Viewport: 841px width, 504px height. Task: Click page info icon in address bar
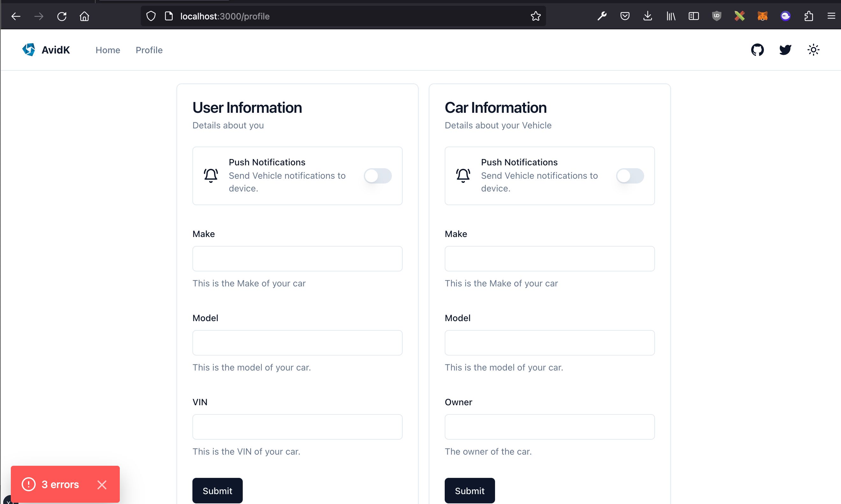pyautogui.click(x=169, y=16)
